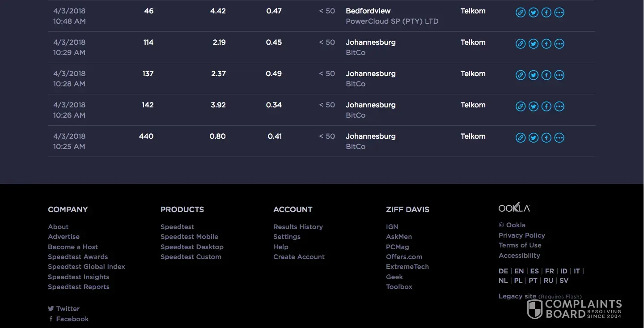Share the 10:48 AM result on Facebook
Viewport: 644px width, 328px height.
click(546, 13)
